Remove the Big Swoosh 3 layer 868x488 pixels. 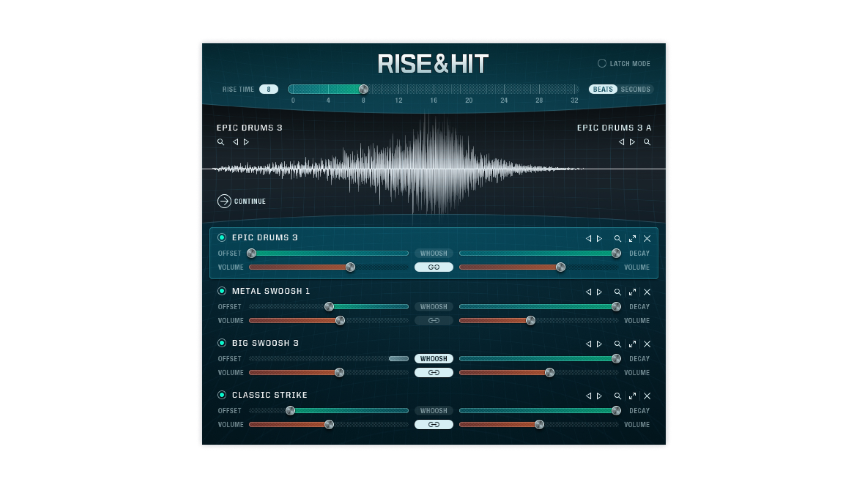click(x=647, y=344)
